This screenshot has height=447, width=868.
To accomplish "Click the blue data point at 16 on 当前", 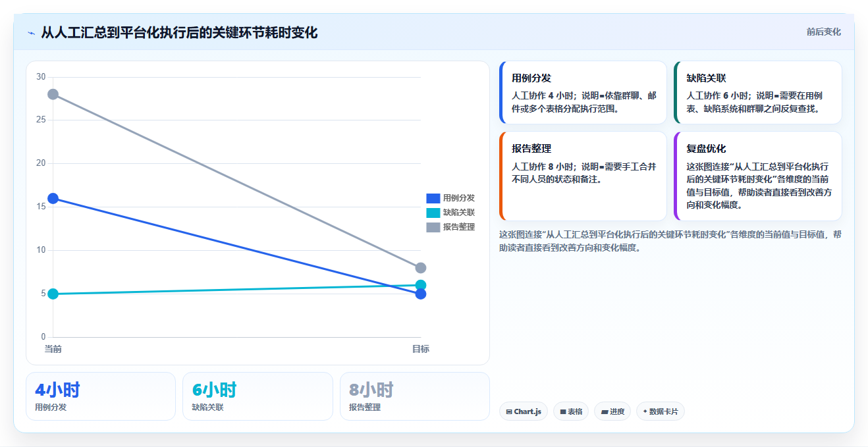I will tap(53, 198).
